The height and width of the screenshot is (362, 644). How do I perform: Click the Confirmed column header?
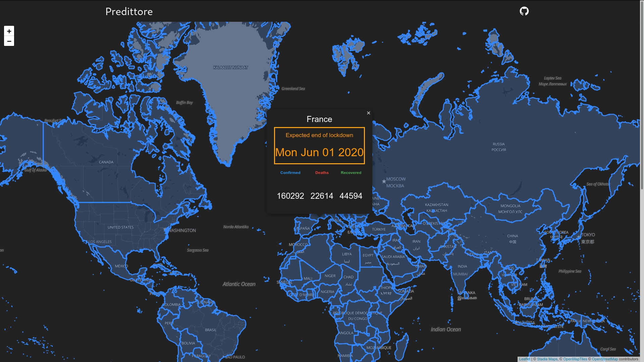pyautogui.click(x=290, y=173)
